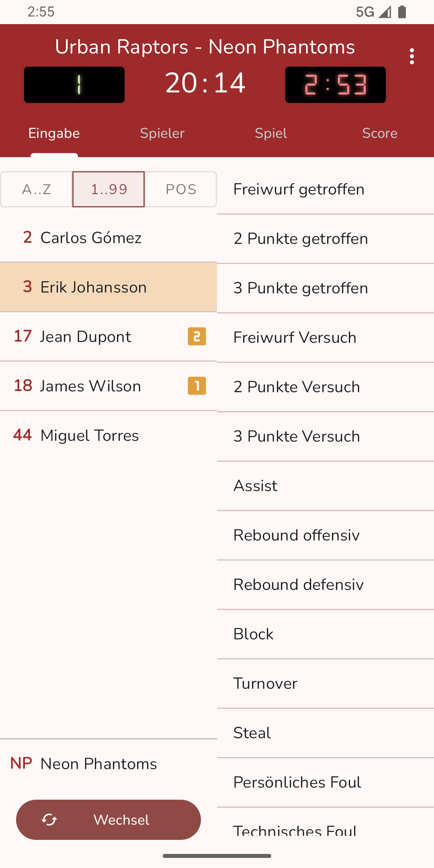
Task: Tap the red game clock display
Action: pyautogui.click(x=335, y=85)
